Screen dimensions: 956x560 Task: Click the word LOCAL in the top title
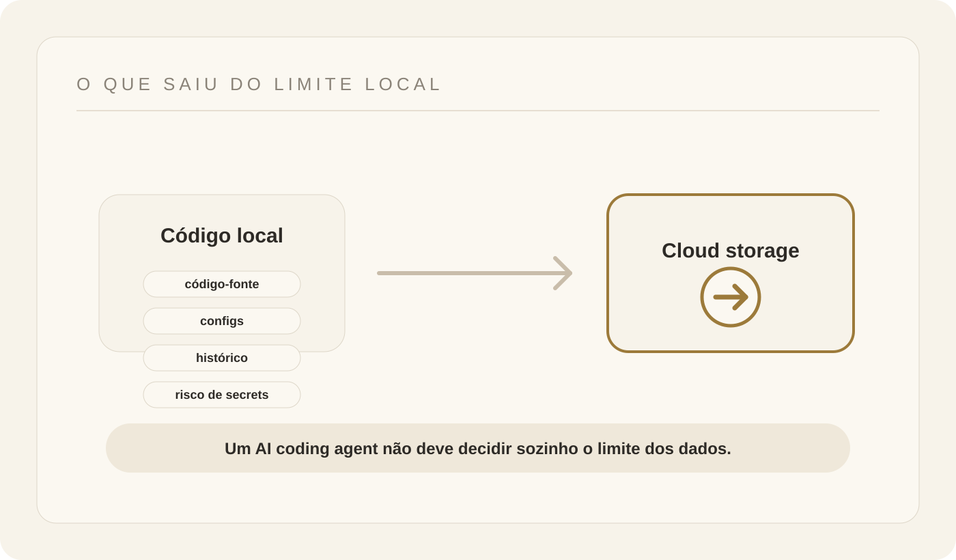403,84
